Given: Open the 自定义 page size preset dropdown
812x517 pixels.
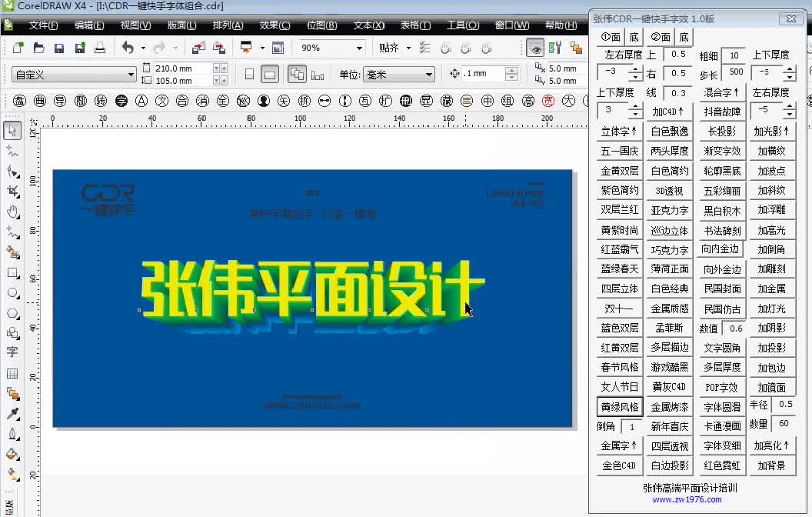Looking at the screenshot, I should click(x=133, y=75).
